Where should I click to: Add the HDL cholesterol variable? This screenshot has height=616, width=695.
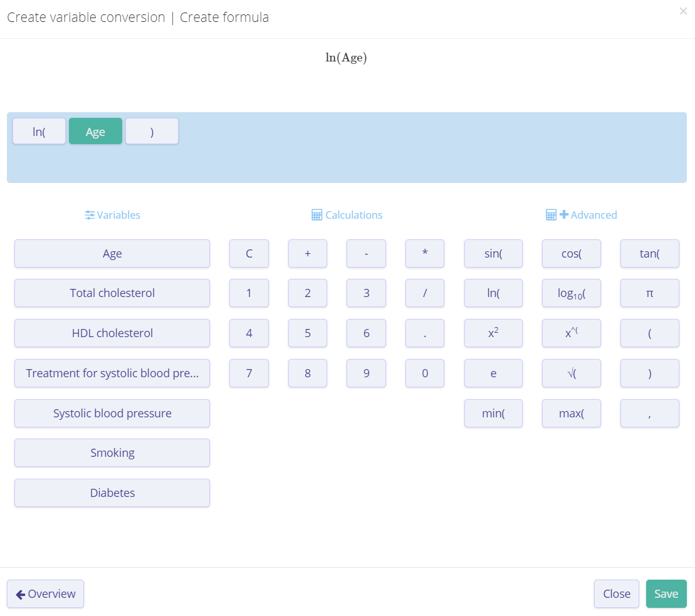(112, 333)
